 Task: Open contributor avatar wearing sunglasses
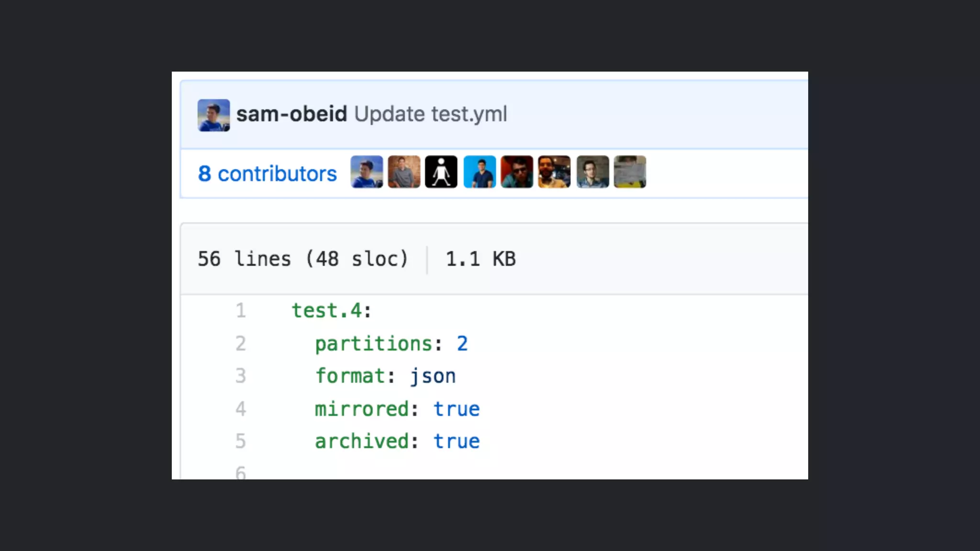pos(517,172)
